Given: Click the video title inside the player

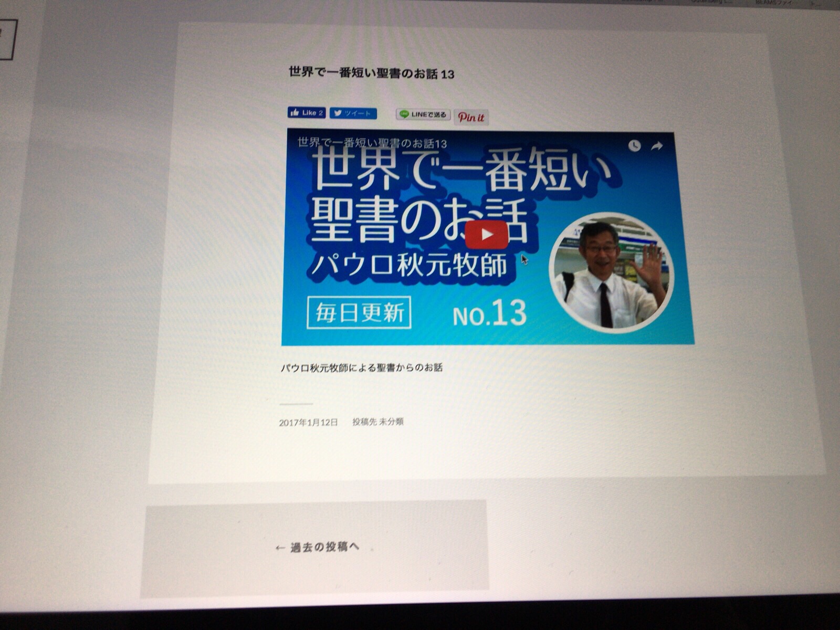Looking at the screenshot, I should [x=372, y=143].
